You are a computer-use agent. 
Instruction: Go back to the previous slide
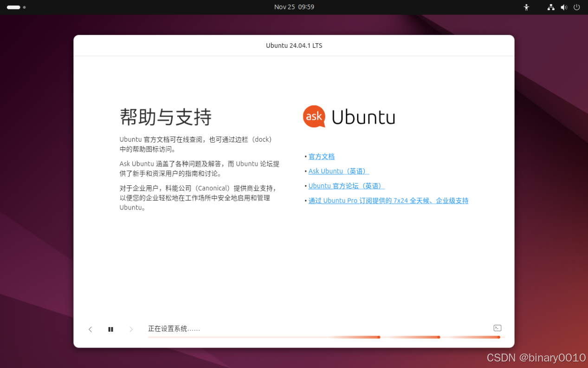point(90,329)
